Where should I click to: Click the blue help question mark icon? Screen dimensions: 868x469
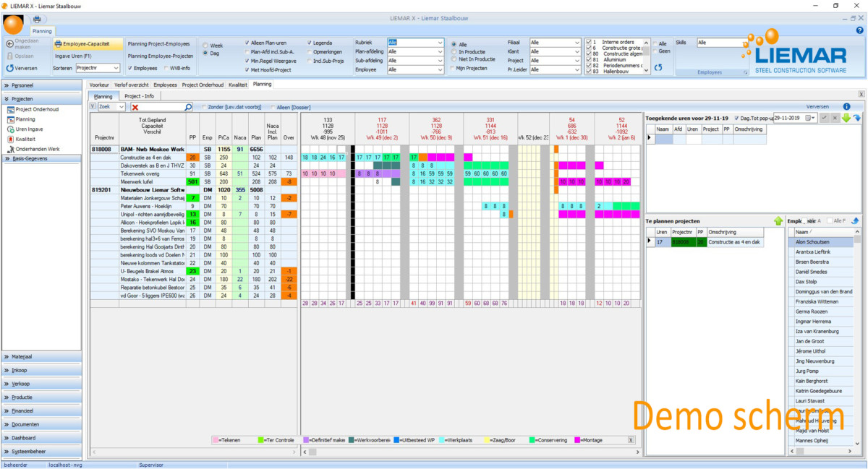pos(859,30)
